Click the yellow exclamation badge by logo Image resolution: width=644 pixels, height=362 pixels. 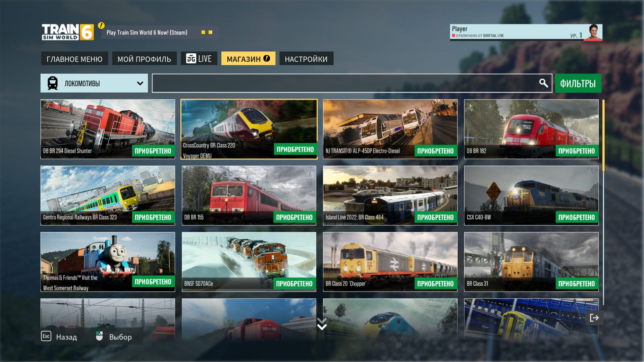(x=101, y=25)
